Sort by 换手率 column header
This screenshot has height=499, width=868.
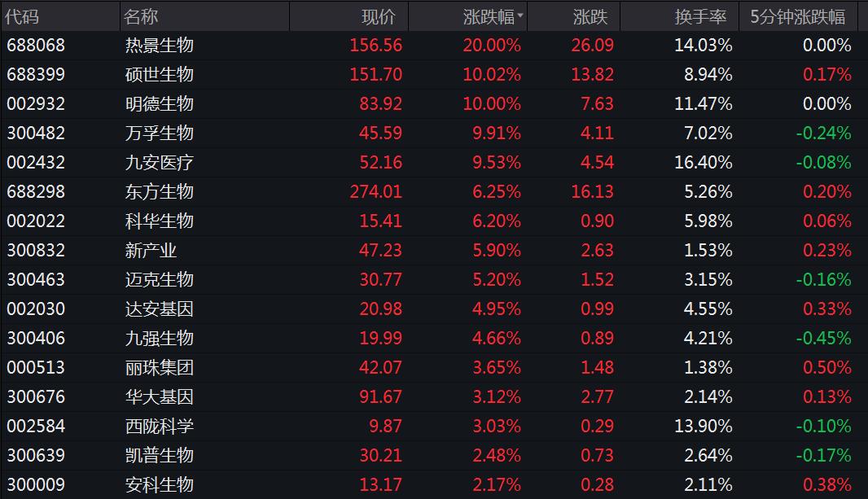point(704,16)
